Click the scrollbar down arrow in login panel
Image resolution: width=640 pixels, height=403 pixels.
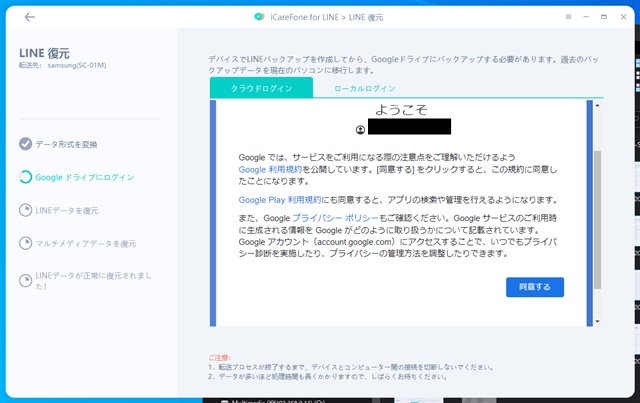click(x=597, y=322)
